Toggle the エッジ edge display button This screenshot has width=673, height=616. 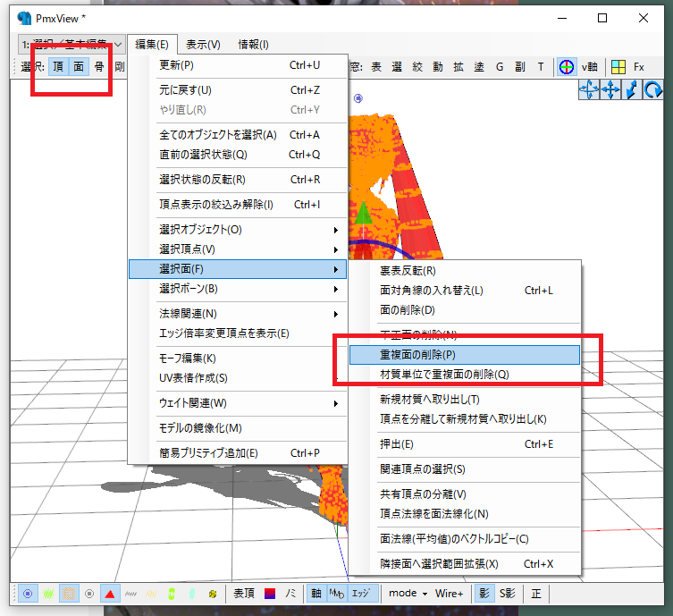360,594
